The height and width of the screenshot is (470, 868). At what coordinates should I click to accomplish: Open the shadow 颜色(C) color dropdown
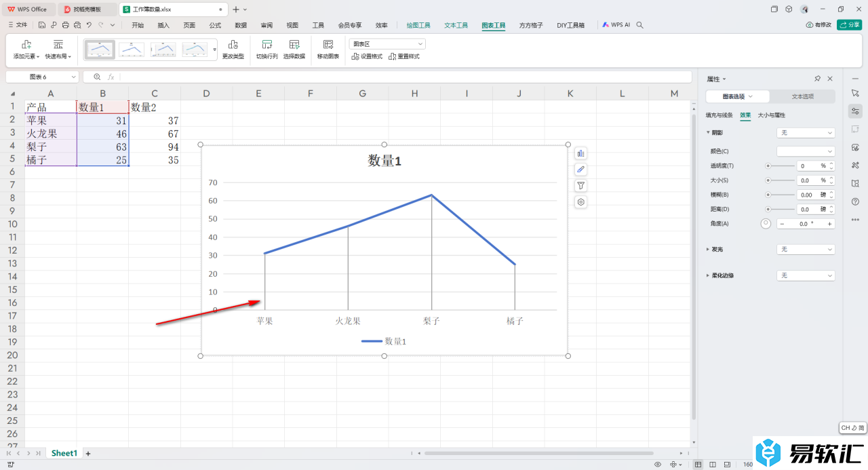pos(806,151)
